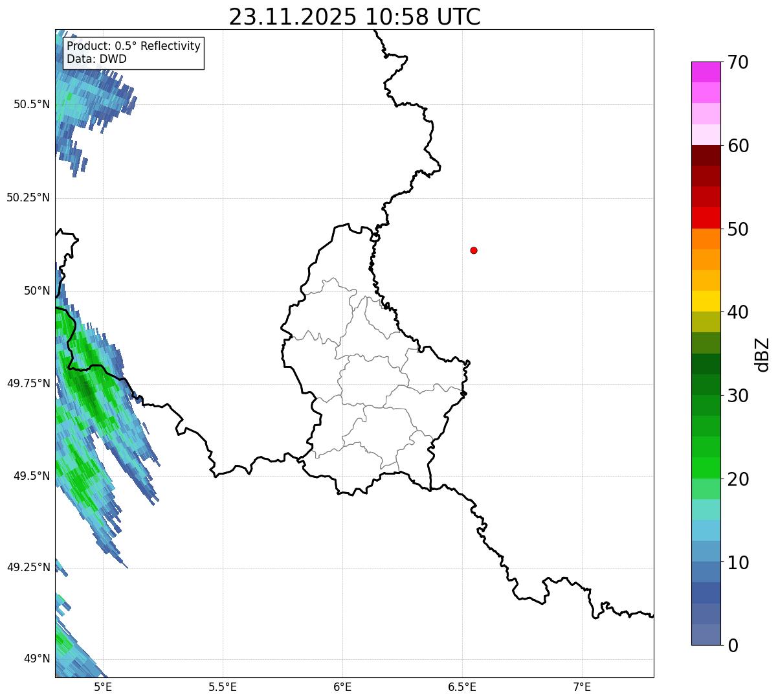Click the 49.25°N latitude tick label

tap(28, 567)
